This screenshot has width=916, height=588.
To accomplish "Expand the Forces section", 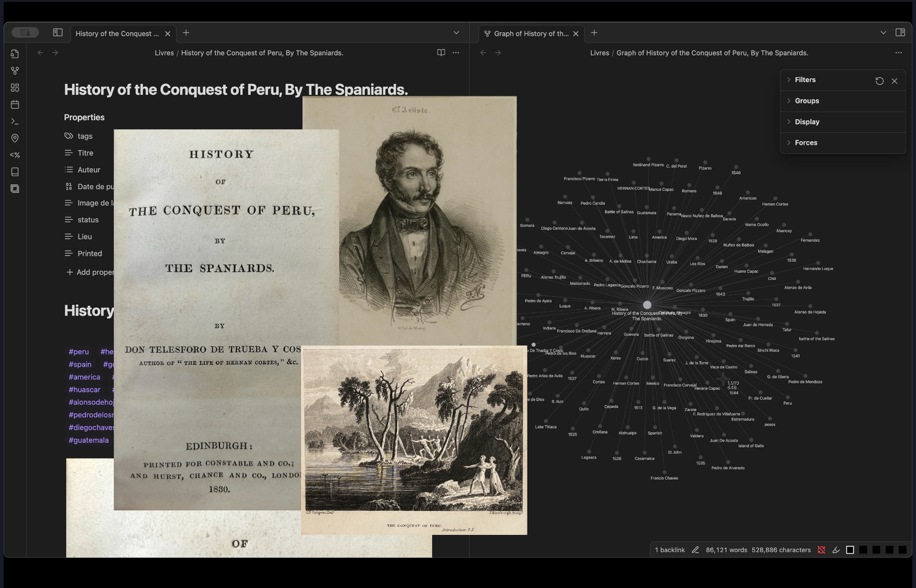I will [x=805, y=143].
